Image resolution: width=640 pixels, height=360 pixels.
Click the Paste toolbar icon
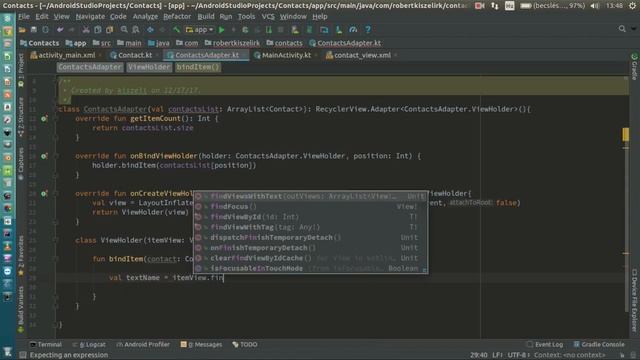pyautogui.click(x=109, y=30)
